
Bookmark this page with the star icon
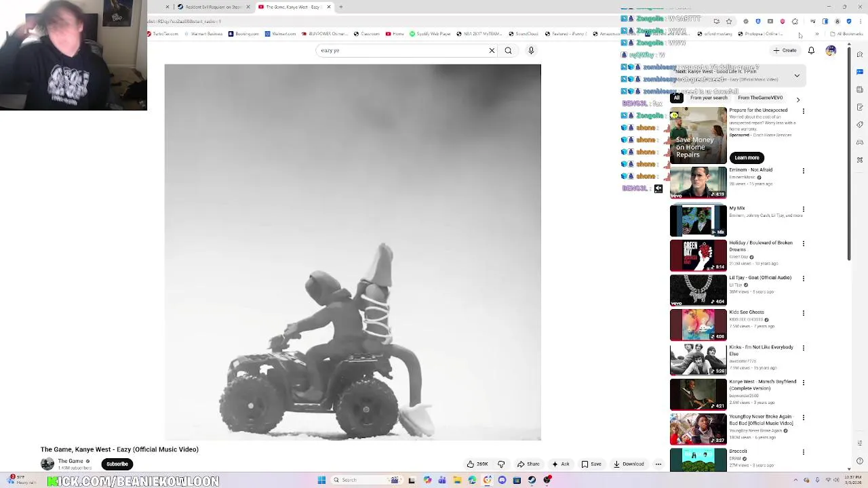[729, 21]
